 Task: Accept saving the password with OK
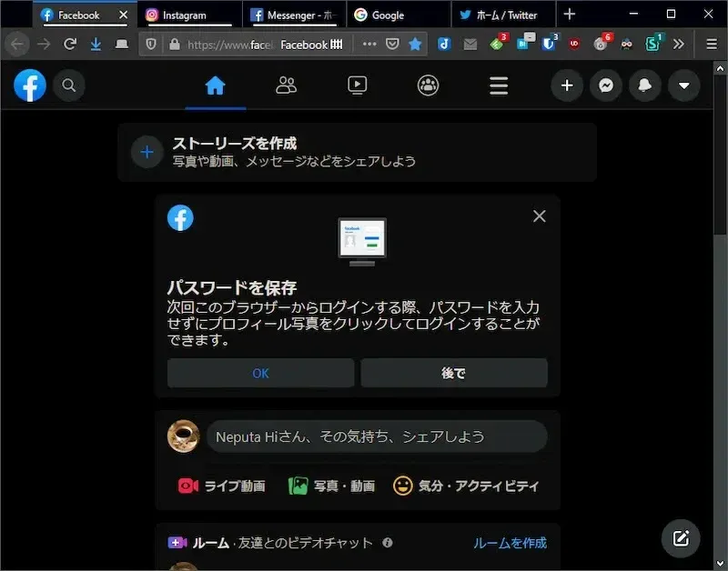259,373
